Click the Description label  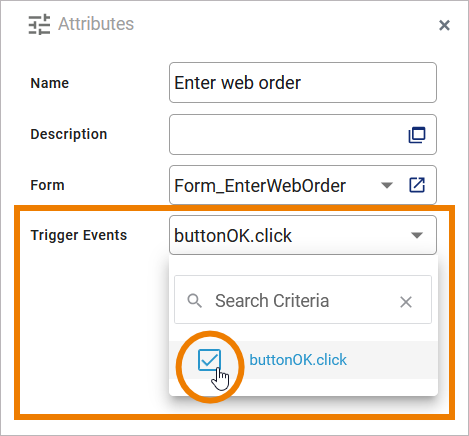69,134
